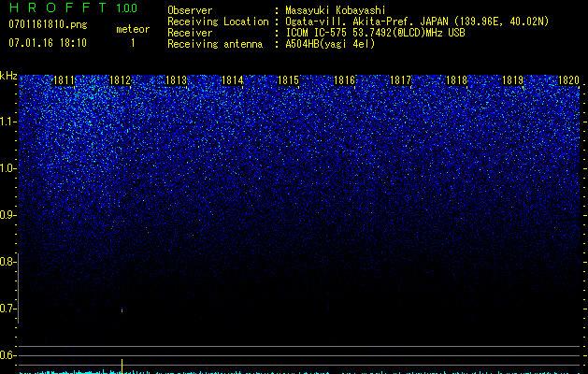The height and width of the screenshot is (374, 588).
Task: Click the Ogata-vill. Akita-Pref. JAPAN location text
Action: tap(417, 22)
